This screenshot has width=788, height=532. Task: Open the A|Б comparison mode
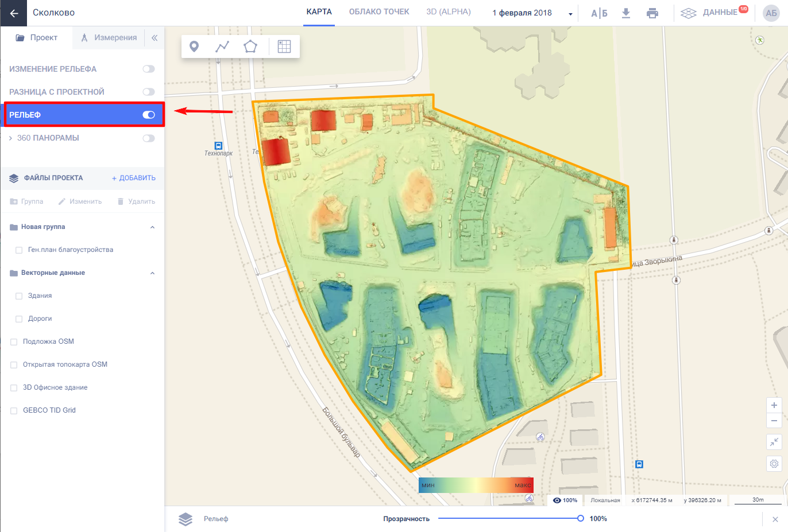(599, 13)
